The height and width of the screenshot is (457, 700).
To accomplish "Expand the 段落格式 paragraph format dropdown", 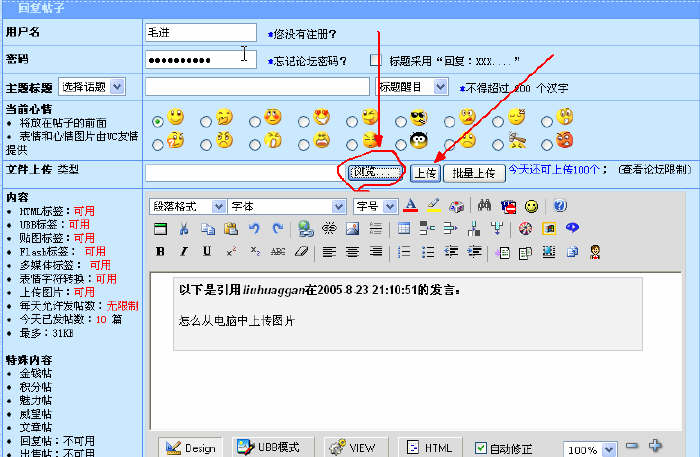I will click(188, 206).
